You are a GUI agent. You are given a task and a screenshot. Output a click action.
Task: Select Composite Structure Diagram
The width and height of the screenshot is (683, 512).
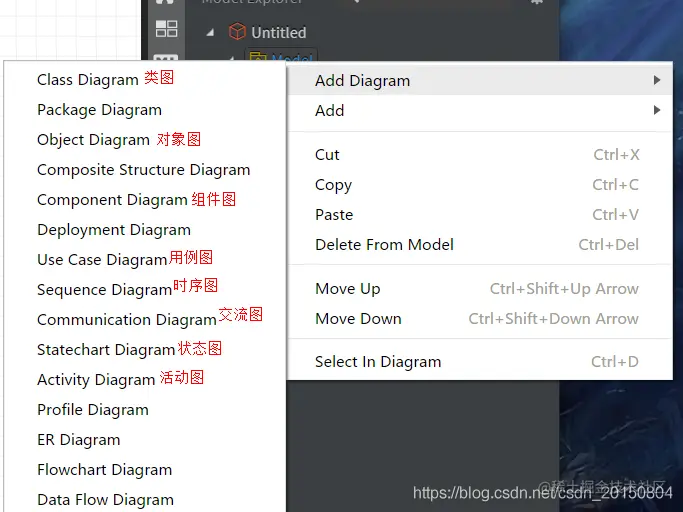145,170
